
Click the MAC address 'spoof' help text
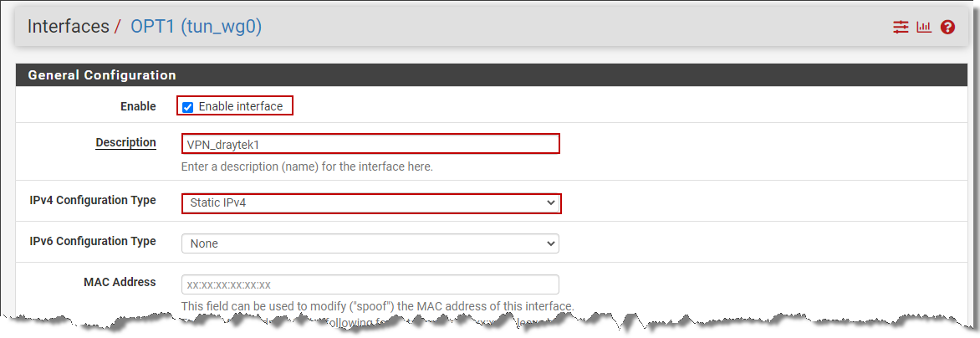[x=377, y=306]
